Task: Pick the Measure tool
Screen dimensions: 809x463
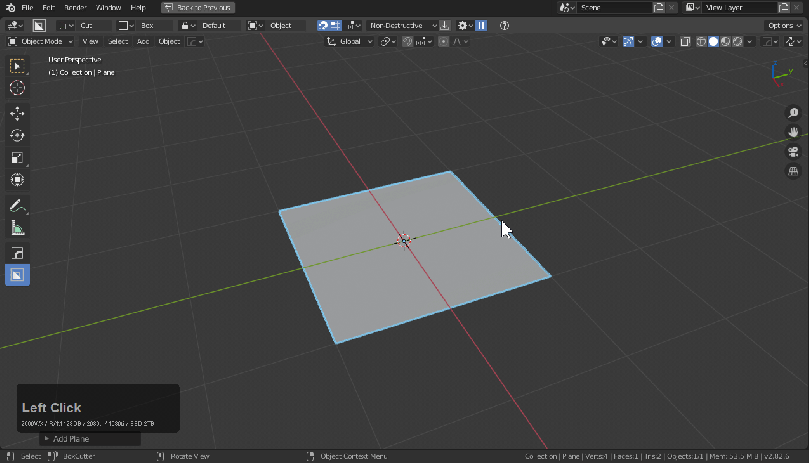Action: coord(17,228)
